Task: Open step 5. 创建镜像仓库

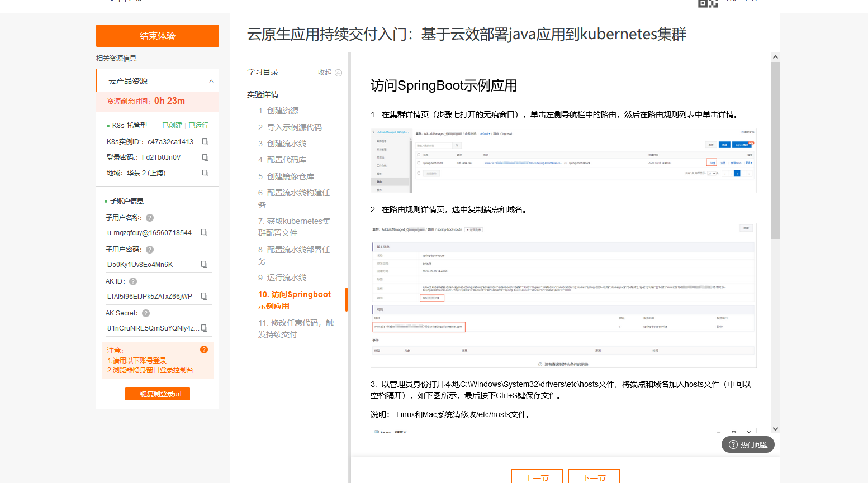Action: [x=286, y=176]
